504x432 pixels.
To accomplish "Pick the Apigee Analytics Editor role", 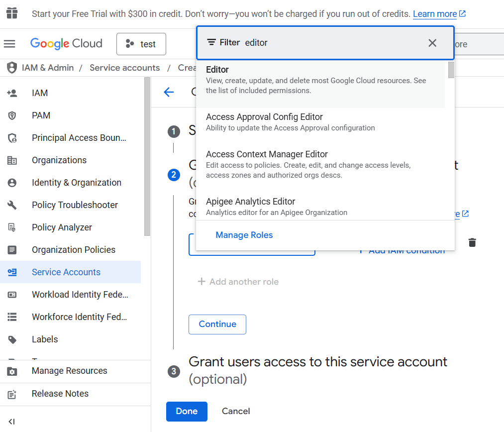I will coord(320,207).
